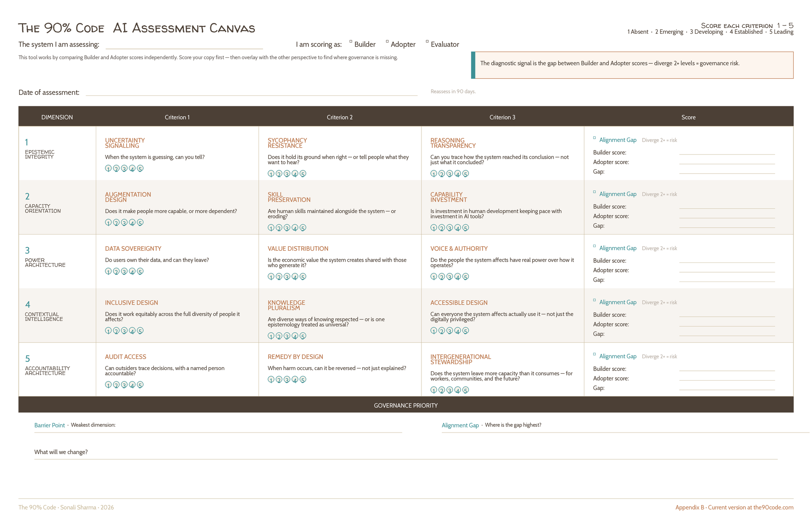
Task: Tick the Adopter checkbox
Action: [387, 41]
